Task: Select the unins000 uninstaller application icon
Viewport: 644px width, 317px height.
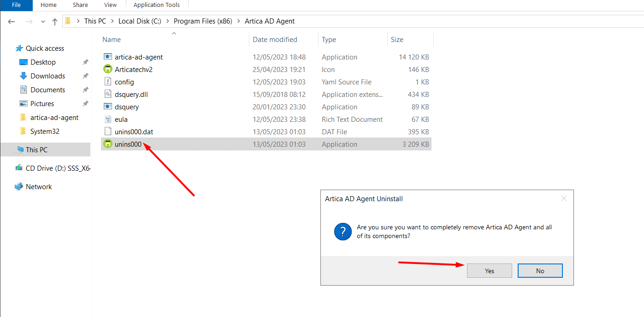Action: point(108,144)
